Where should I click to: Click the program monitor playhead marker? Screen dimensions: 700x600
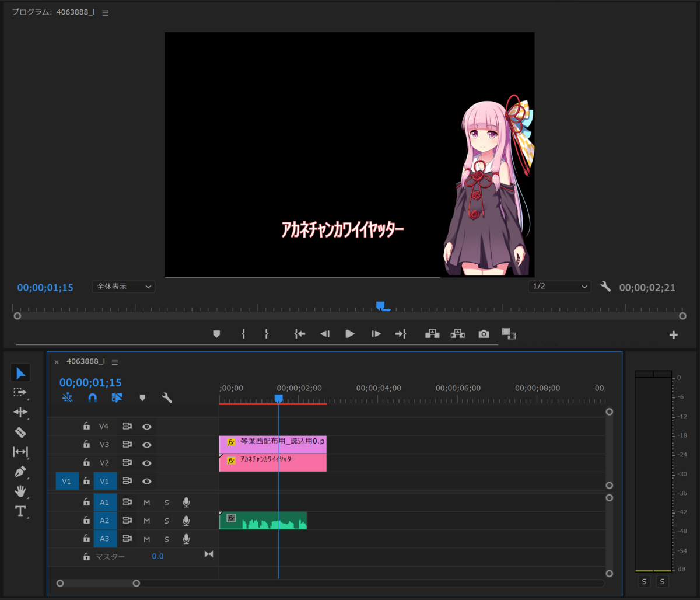[381, 306]
